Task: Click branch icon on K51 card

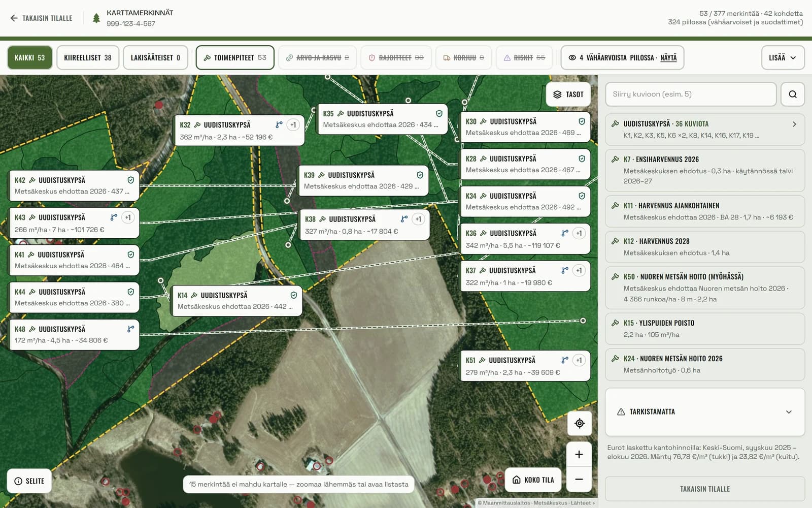Action: tap(565, 360)
